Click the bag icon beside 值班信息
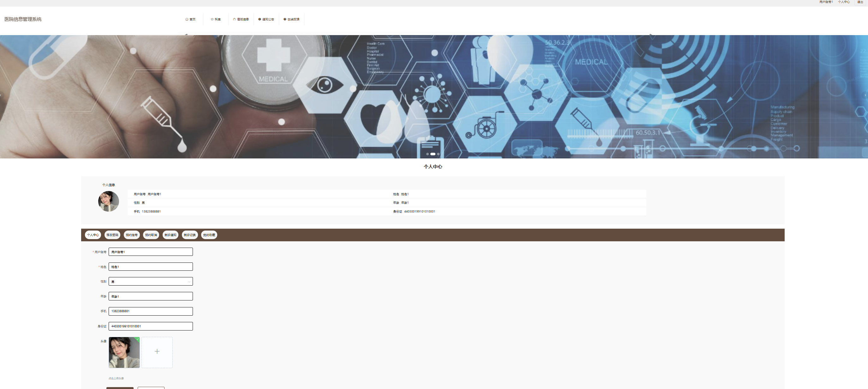 click(234, 19)
